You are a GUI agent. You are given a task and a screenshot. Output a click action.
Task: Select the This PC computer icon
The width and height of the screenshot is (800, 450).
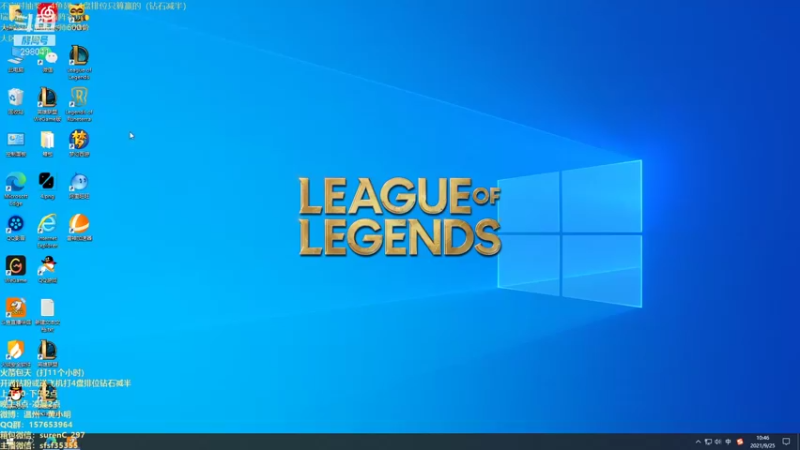16,62
